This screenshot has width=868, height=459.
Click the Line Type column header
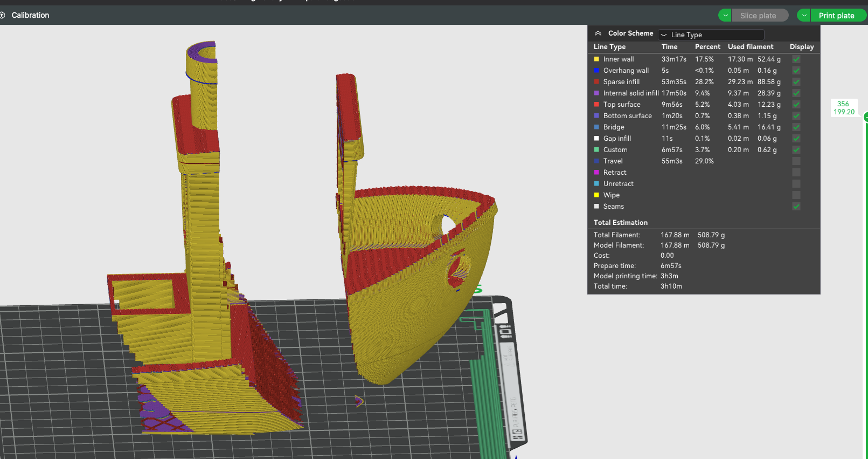click(x=609, y=47)
